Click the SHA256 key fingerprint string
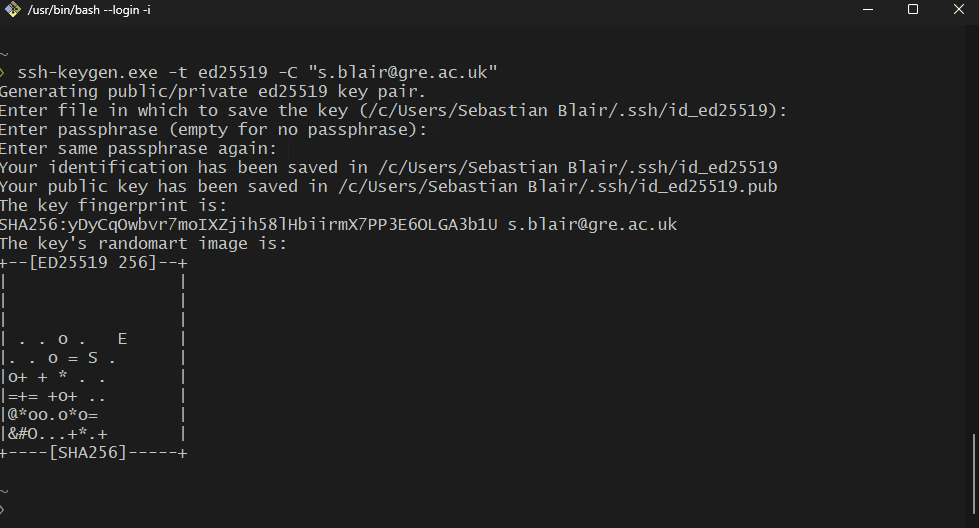The height and width of the screenshot is (528, 979). pyautogui.click(x=249, y=224)
